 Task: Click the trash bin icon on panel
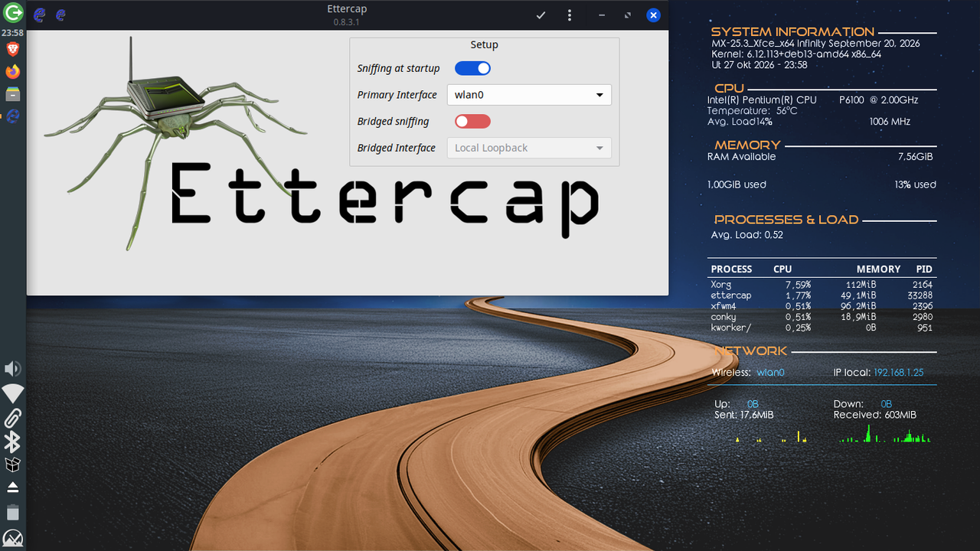[12, 512]
